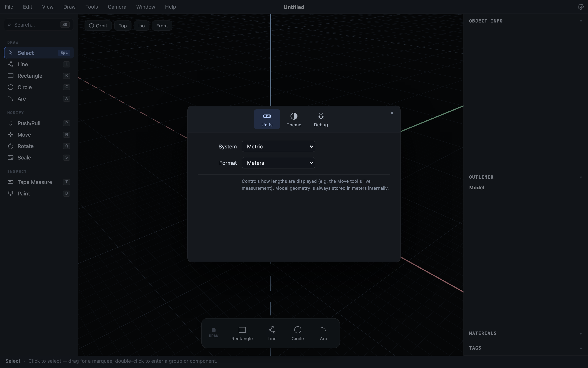Open the Debug preferences tab
Image resolution: width=588 pixels, height=368 pixels.
pos(321,119)
